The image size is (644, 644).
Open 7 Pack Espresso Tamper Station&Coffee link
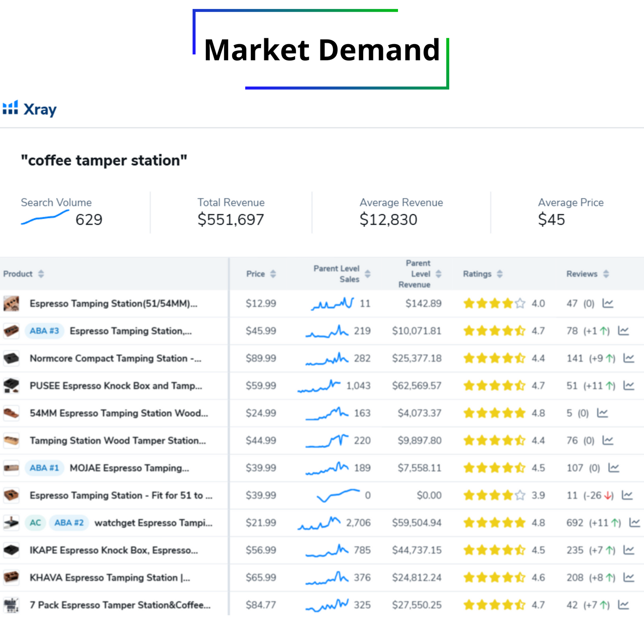click(x=120, y=605)
